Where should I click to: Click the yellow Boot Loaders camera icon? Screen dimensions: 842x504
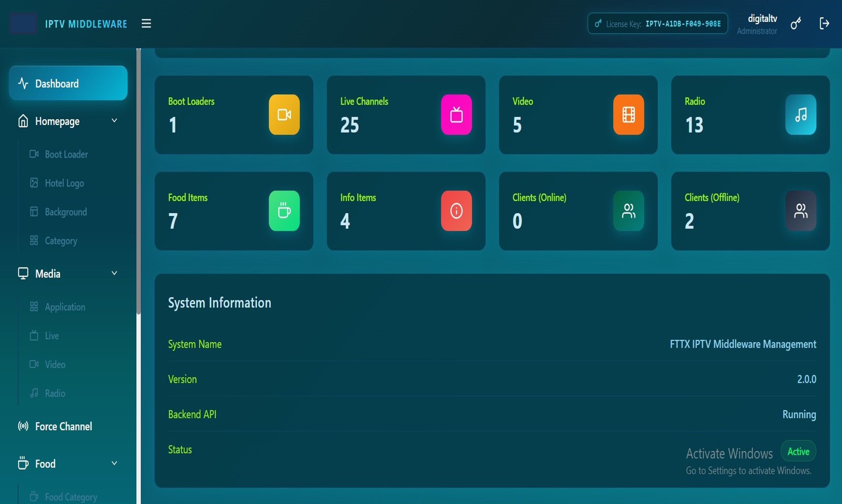pyautogui.click(x=284, y=115)
